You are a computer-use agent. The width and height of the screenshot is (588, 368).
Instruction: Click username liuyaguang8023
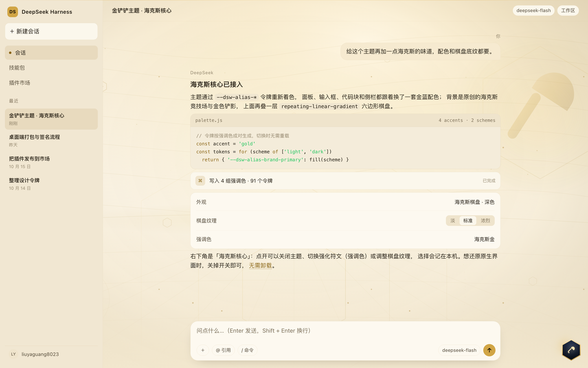[x=40, y=354]
